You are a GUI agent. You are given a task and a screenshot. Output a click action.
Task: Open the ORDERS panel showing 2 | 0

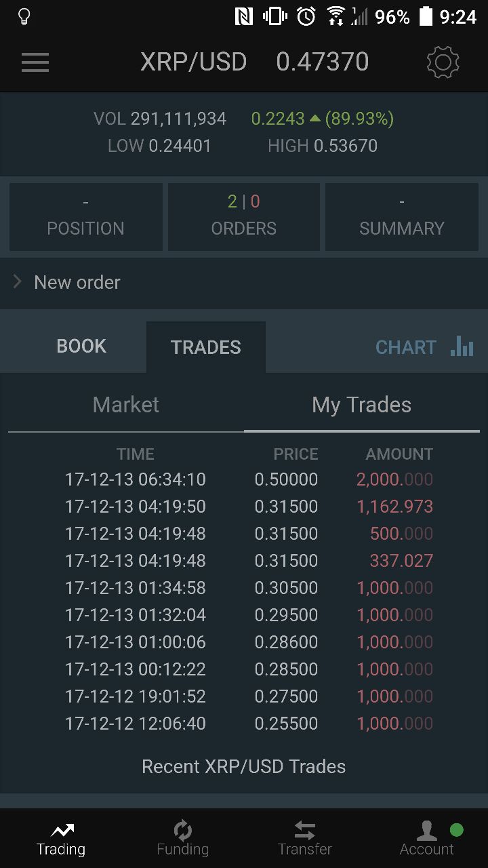(x=244, y=217)
